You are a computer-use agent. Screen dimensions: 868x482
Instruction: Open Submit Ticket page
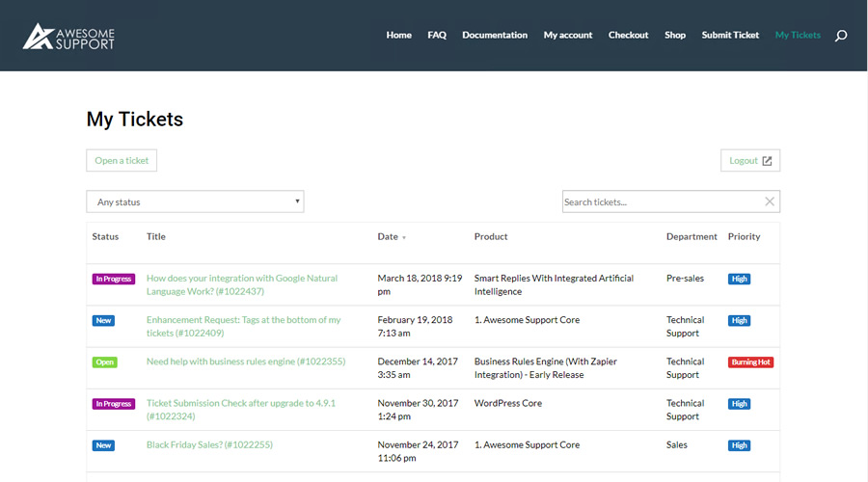point(730,35)
